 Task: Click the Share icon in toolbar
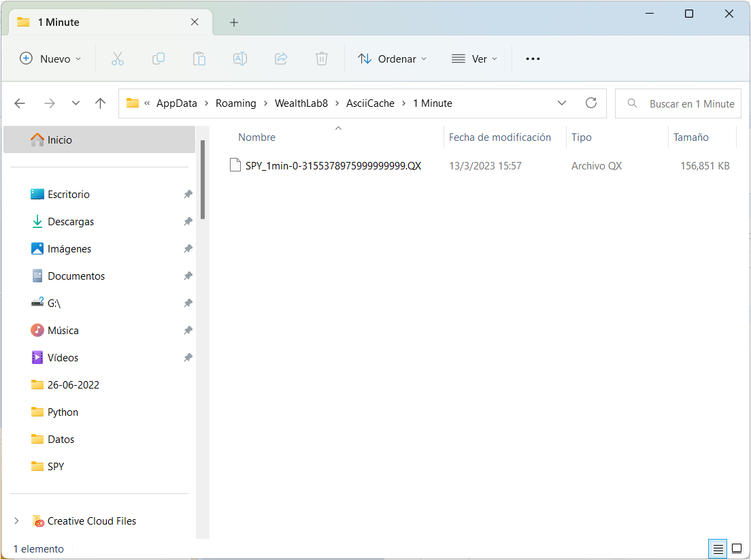[281, 59]
